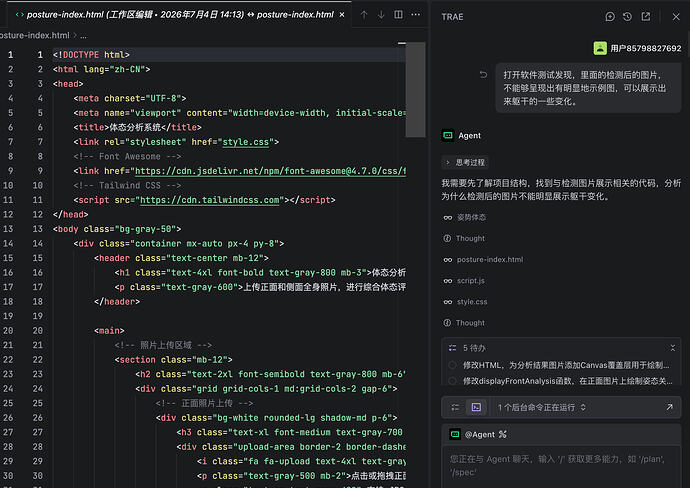690x488 pixels.
Task: Go to previous change with up arrow
Action: (x=364, y=15)
